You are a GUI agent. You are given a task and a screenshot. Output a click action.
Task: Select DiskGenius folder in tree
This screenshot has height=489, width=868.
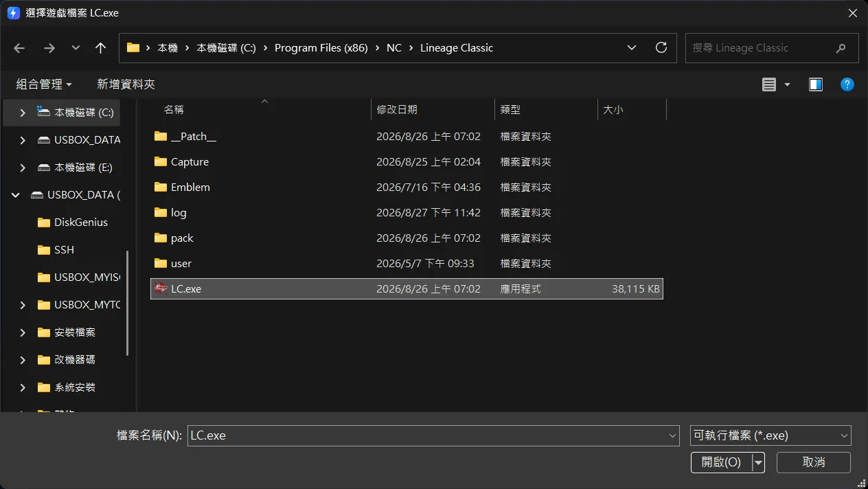pos(81,223)
